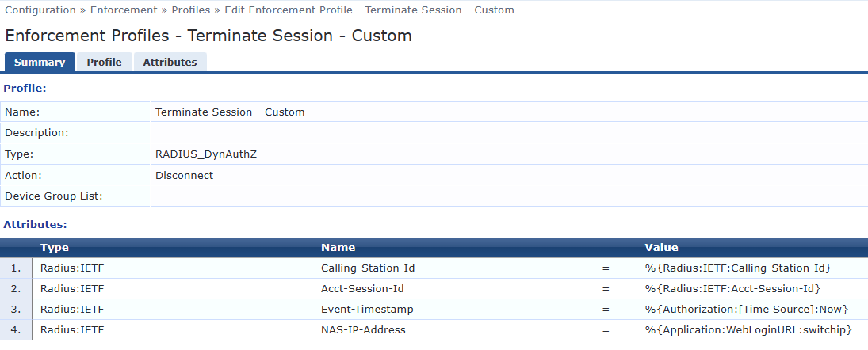The width and height of the screenshot is (868, 350).
Task: Select row 1 Calling-Station-Id attribute
Action: pos(367,268)
